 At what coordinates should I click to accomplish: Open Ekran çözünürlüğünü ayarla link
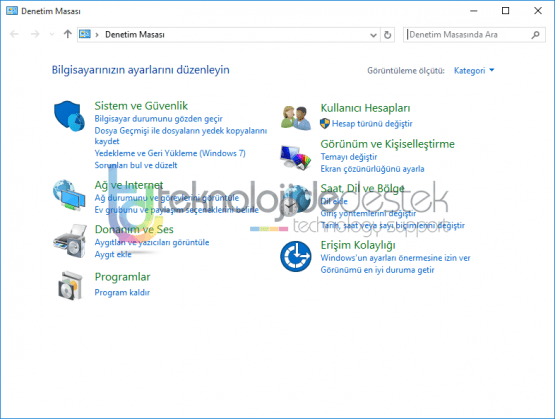point(372,169)
